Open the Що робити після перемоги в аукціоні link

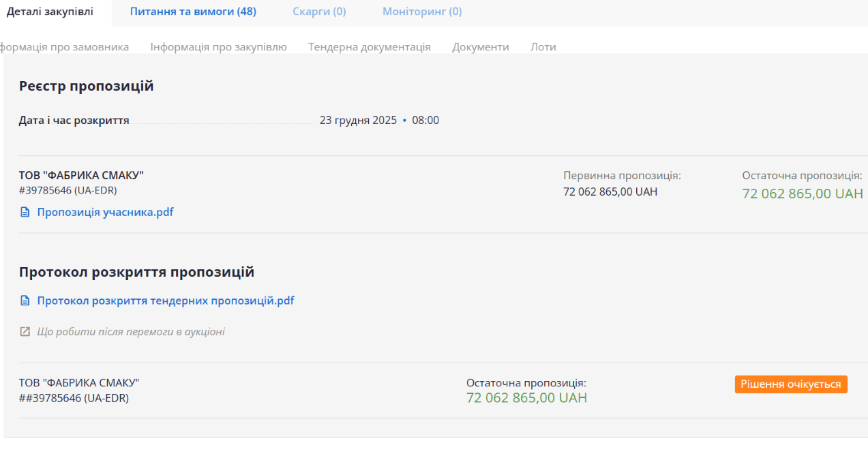coord(130,332)
